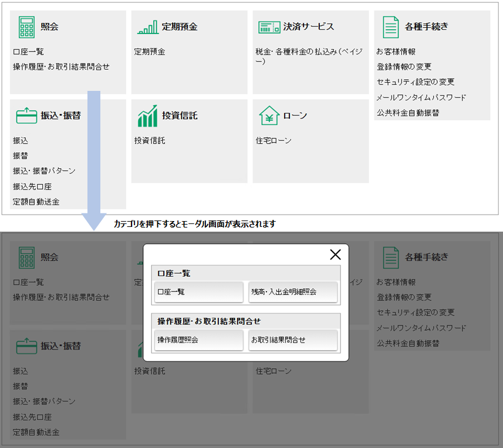Click 口座一覧 section header in the modal

tap(174, 273)
